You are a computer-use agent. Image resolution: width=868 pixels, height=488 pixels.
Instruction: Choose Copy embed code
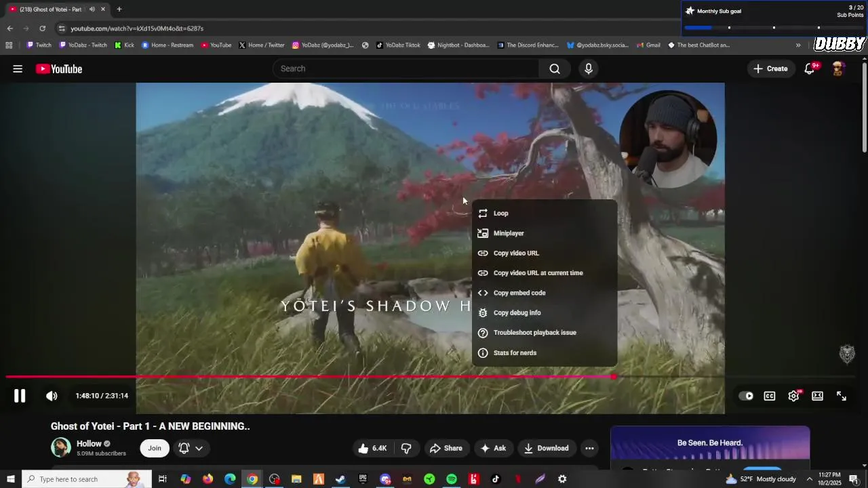[545, 293]
